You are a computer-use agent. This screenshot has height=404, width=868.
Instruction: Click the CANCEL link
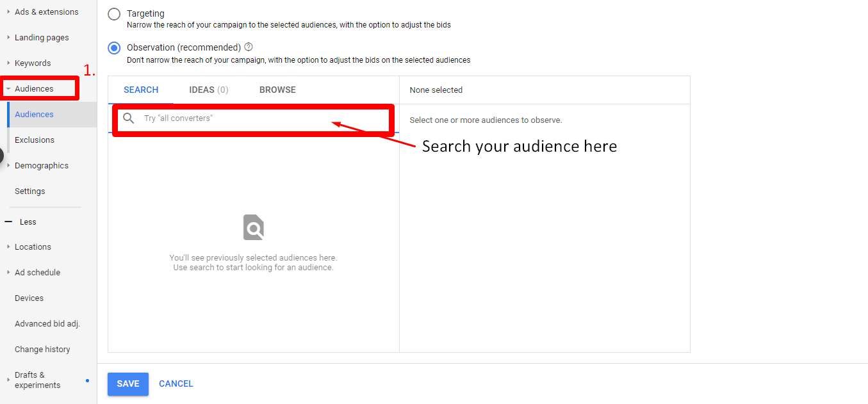click(176, 384)
